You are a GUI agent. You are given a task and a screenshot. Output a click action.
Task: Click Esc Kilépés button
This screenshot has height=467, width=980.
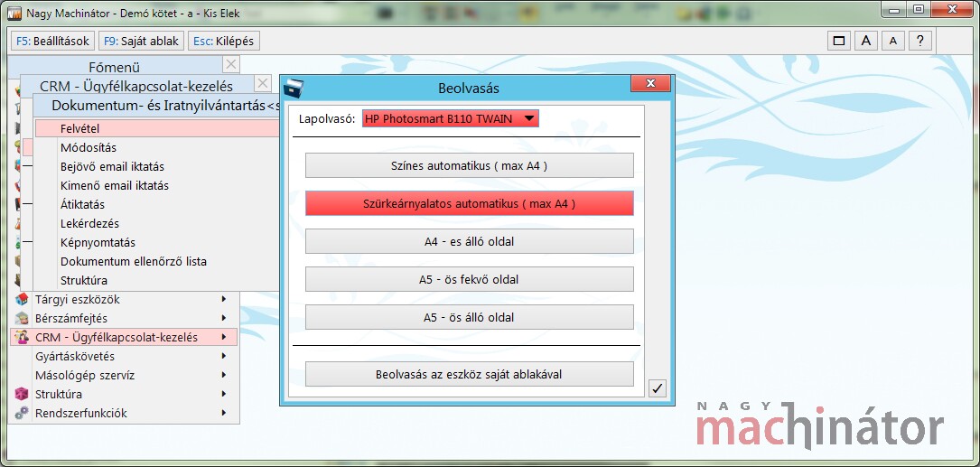point(223,42)
